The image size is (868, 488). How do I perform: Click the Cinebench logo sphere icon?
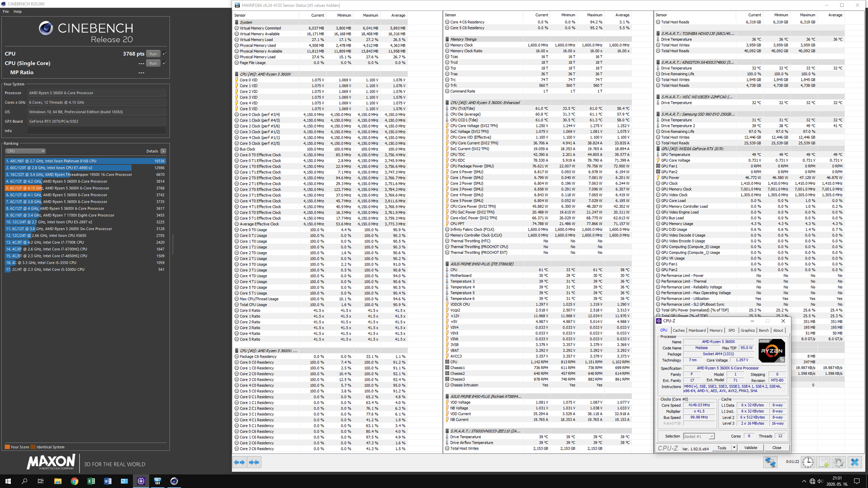(x=46, y=28)
